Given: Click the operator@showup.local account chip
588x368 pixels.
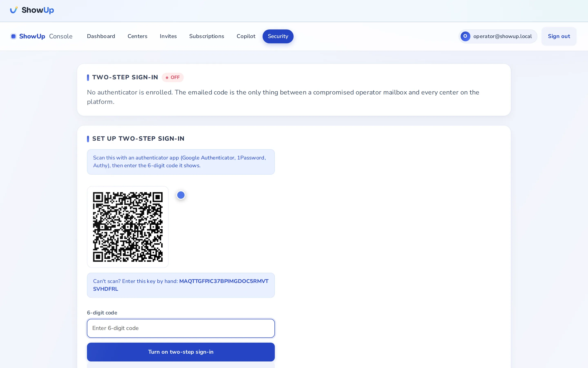Looking at the screenshot, I should (498, 36).
